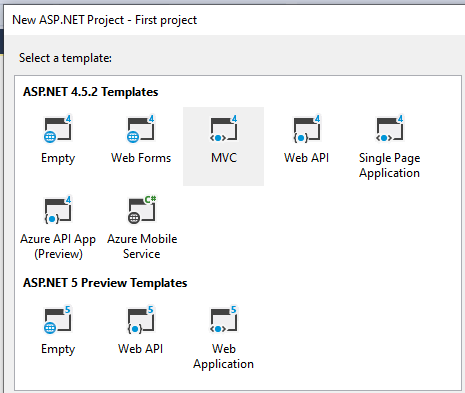
Task: Select the MVC template icon
Action: click(x=224, y=129)
